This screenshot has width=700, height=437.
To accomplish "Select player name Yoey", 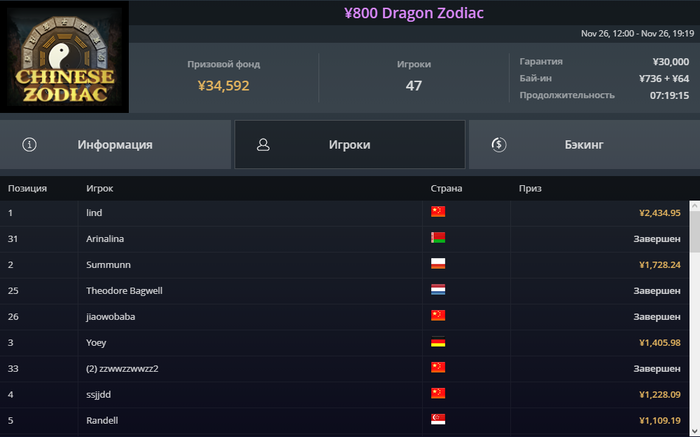I will 96,342.
